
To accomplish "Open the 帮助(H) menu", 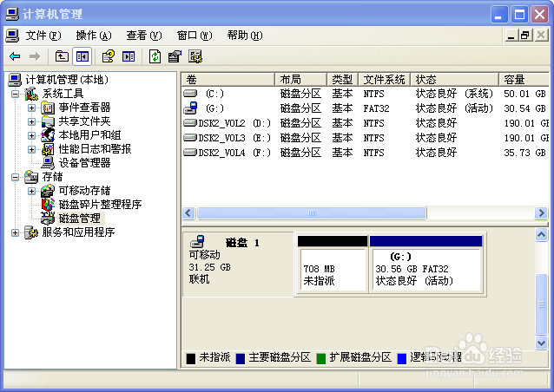I will (x=245, y=36).
